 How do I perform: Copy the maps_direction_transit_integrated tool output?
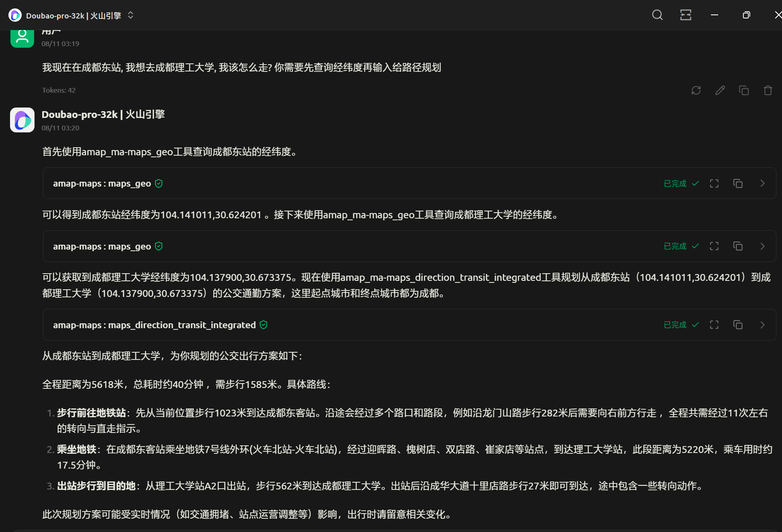tap(738, 325)
